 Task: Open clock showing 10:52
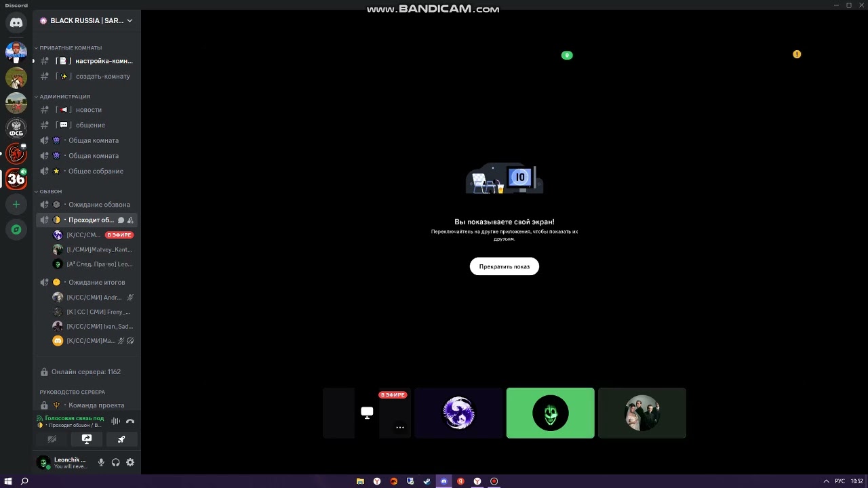click(x=857, y=481)
